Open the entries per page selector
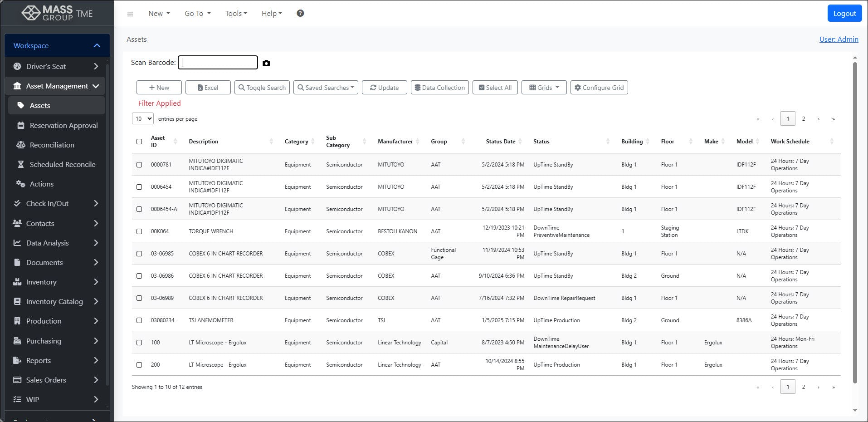This screenshot has height=422, width=868. 142,118
